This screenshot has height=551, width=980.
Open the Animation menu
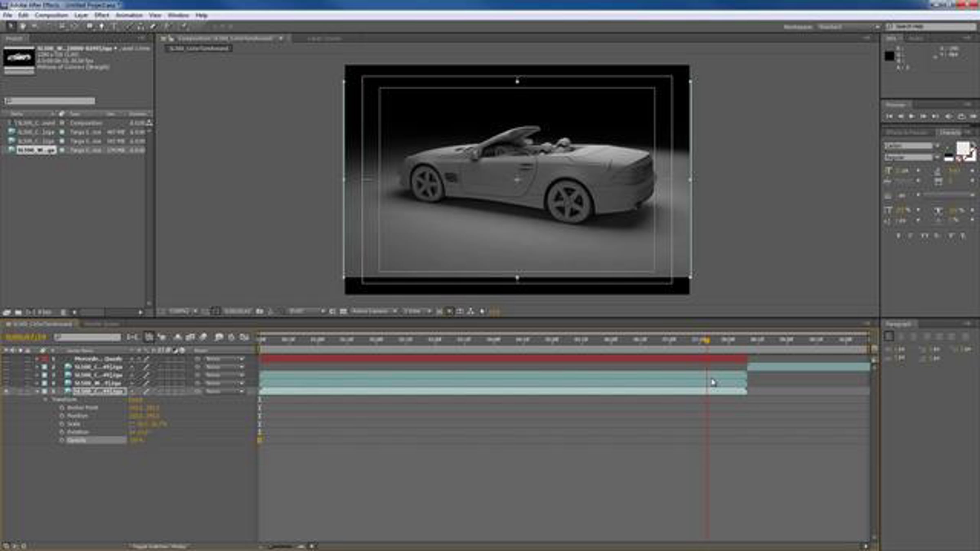(129, 15)
